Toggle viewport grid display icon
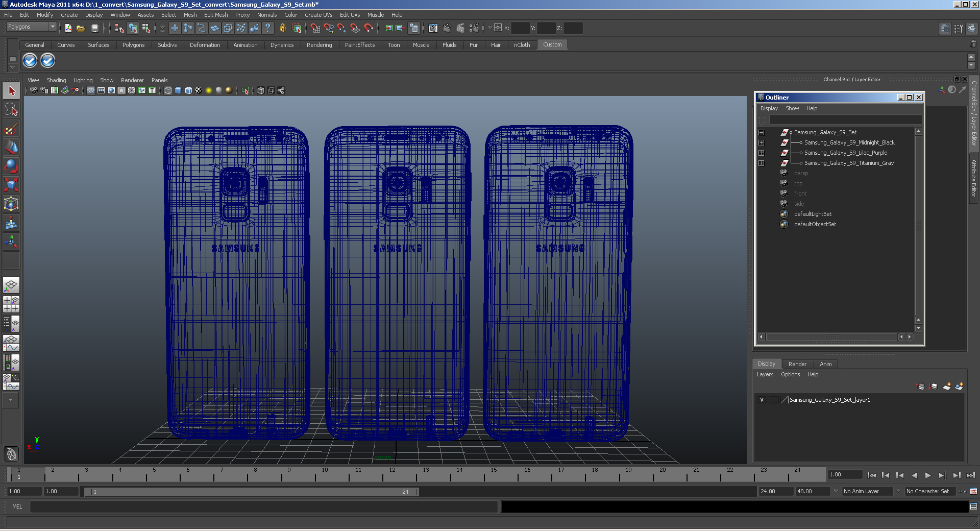The width and height of the screenshot is (980, 531). pos(91,90)
